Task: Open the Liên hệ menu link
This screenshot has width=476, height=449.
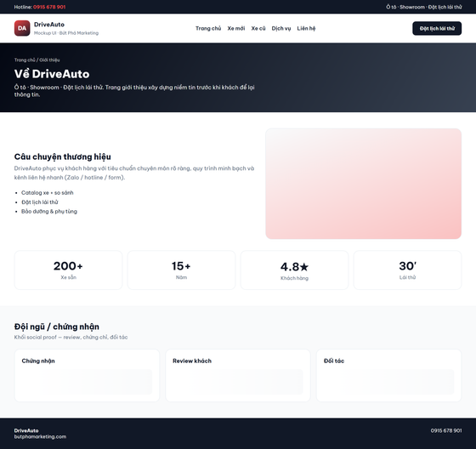Action: pyautogui.click(x=306, y=28)
